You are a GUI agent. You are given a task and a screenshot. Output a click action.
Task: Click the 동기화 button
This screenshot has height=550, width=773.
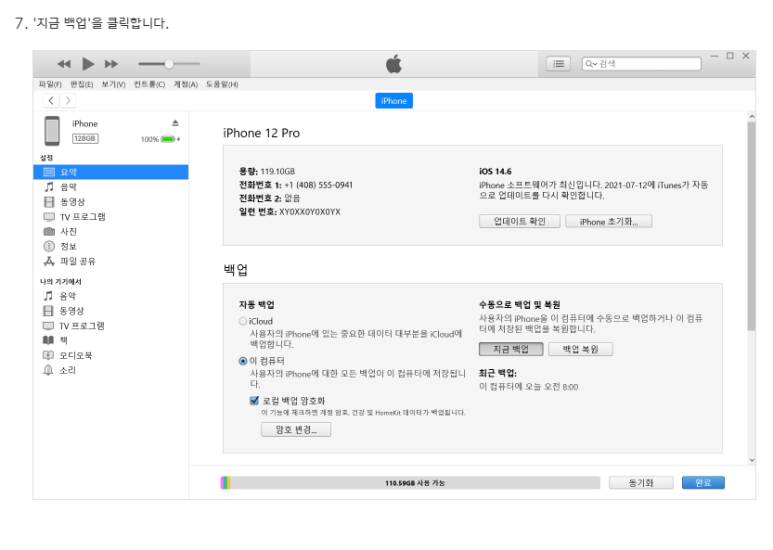[641, 483]
